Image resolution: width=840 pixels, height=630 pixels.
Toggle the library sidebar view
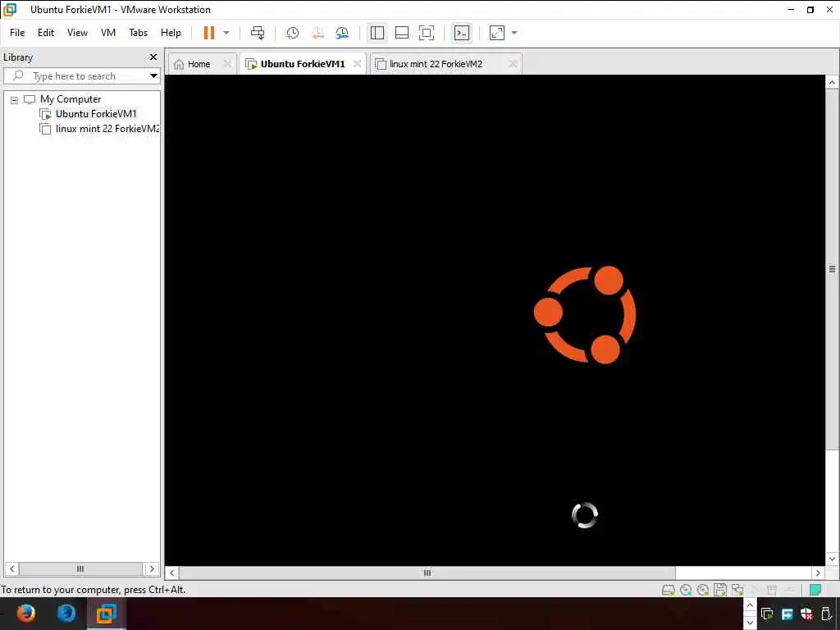pos(377,33)
